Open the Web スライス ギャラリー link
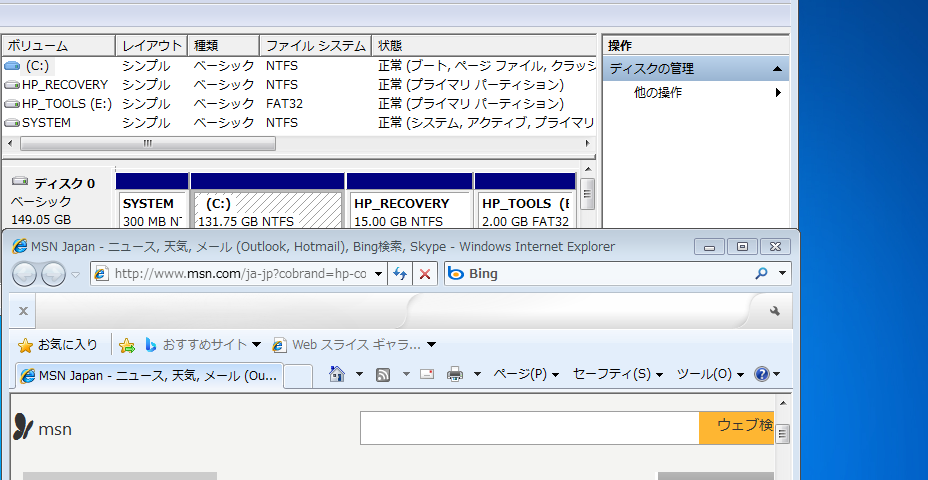This screenshot has width=928, height=480. [x=347, y=344]
